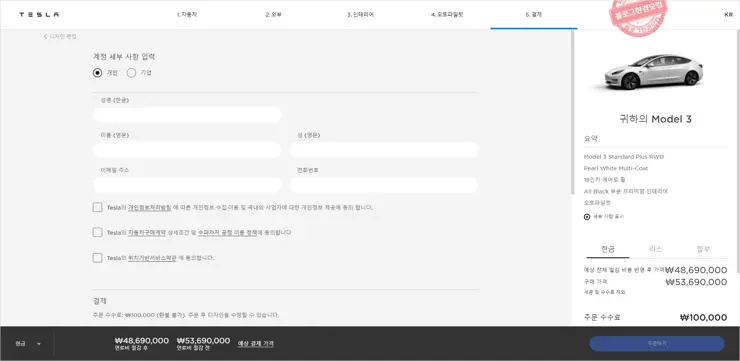Open the 개인정보처리방침 link
Viewport: 740px width, 361px height.
(x=150, y=207)
